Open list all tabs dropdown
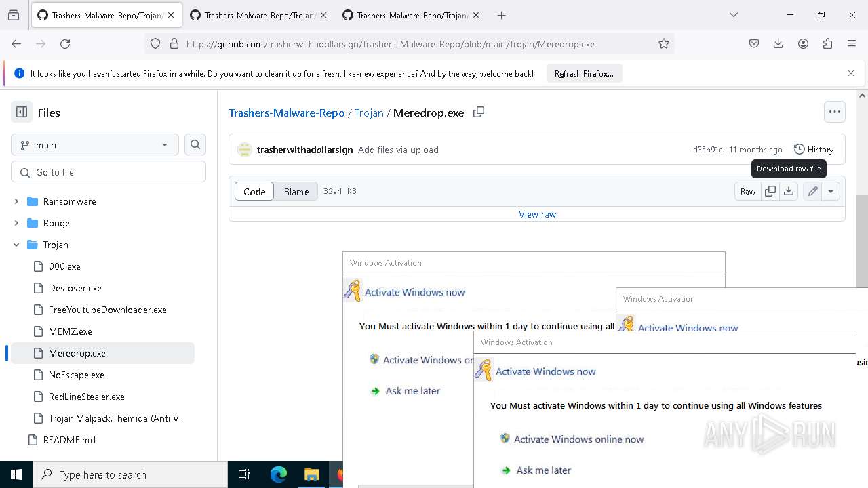This screenshot has width=868, height=488. coord(733,15)
